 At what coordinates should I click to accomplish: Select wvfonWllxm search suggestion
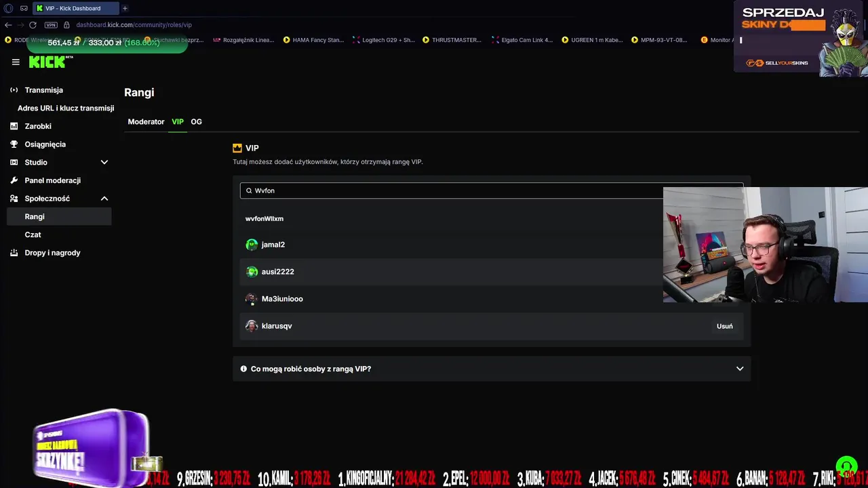pos(264,219)
